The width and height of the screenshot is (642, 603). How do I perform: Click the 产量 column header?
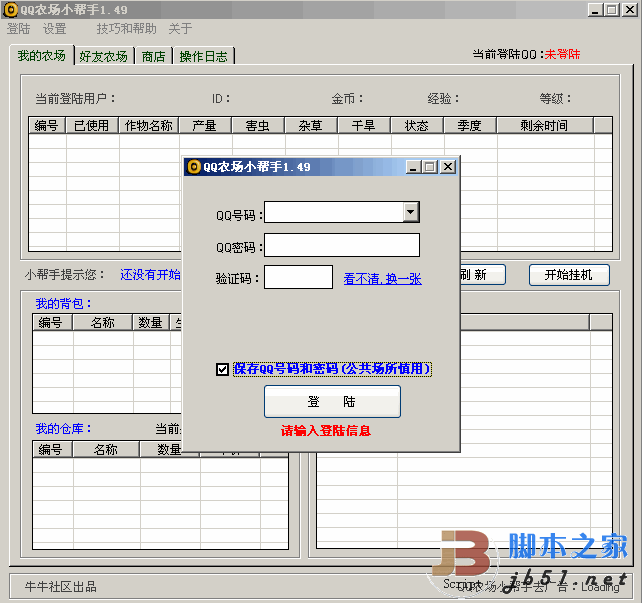(x=205, y=125)
